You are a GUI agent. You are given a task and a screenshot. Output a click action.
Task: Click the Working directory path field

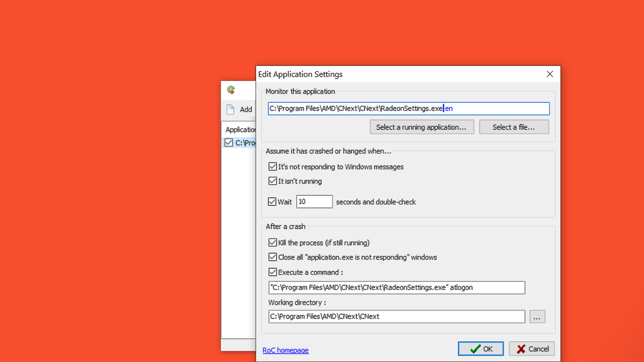point(397,316)
